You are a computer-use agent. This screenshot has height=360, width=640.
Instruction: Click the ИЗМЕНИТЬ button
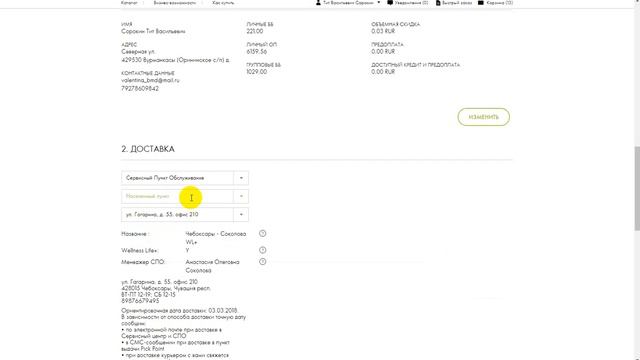[483, 117]
